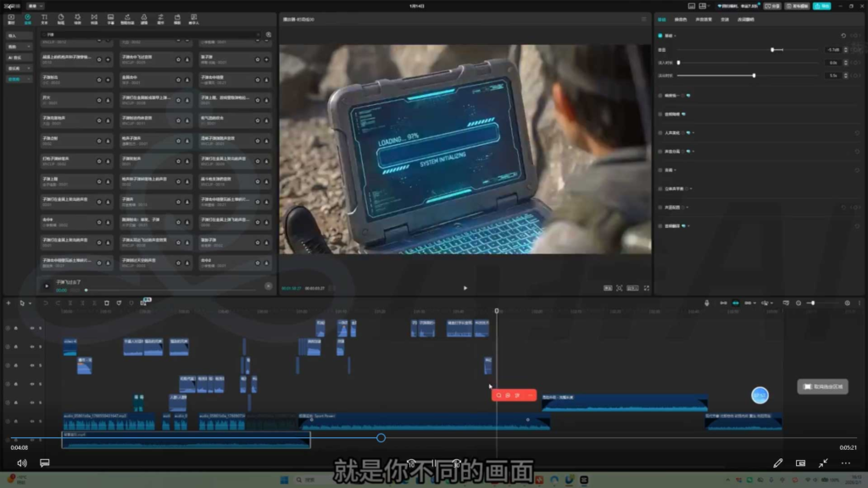
Task: Click the fullscreen icon in the preview player
Action: tap(647, 288)
